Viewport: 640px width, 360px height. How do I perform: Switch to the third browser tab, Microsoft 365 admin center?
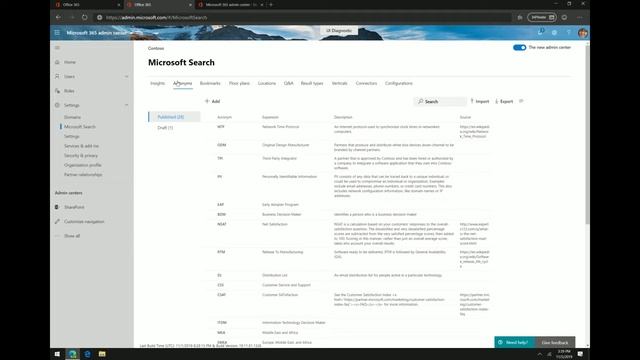[230, 4]
